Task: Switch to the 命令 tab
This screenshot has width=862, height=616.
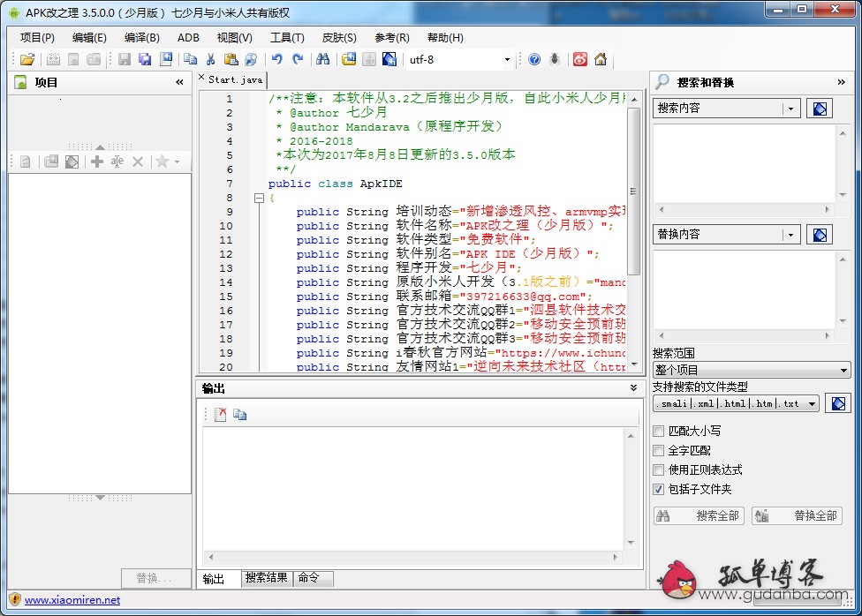Action: click(x=314, y=578)
